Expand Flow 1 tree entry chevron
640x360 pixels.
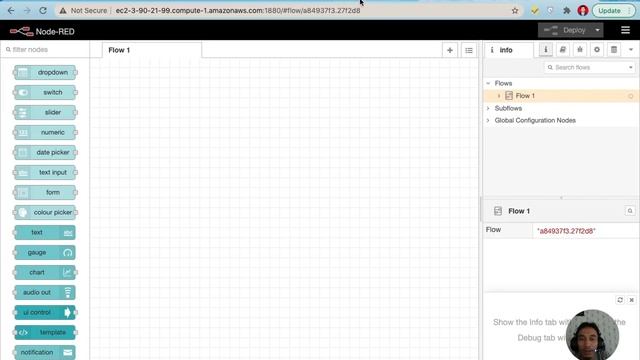[x=499, y=96]
